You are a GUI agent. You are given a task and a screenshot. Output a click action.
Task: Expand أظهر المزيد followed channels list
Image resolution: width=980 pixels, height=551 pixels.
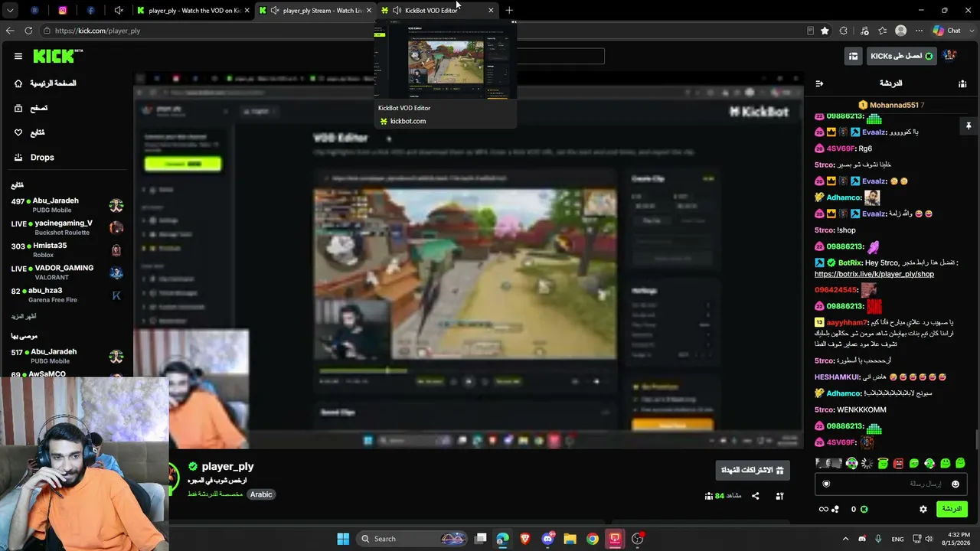(x=24, y=316)
